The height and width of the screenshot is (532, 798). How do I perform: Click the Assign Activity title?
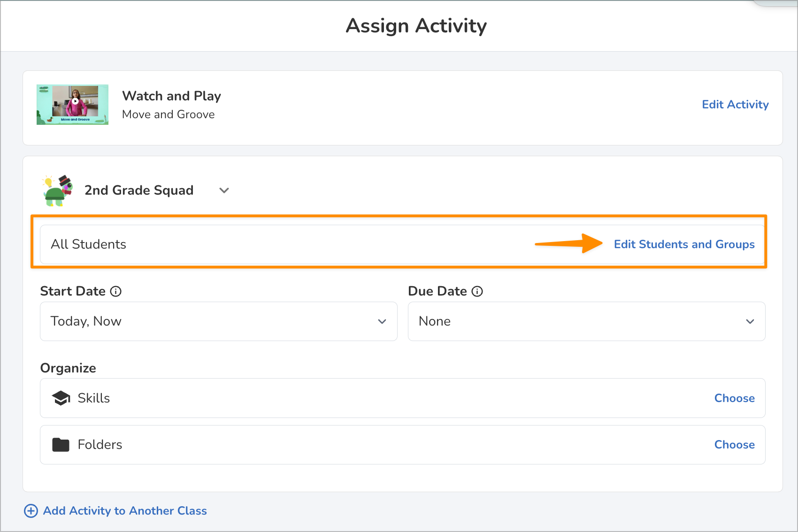(x=416, y=26)
